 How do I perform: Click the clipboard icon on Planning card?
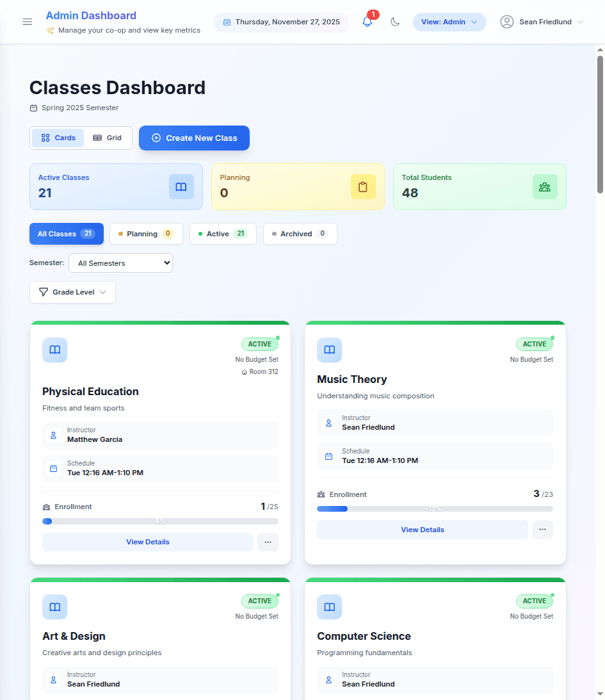pyautogui.click(x=363, y=186)
